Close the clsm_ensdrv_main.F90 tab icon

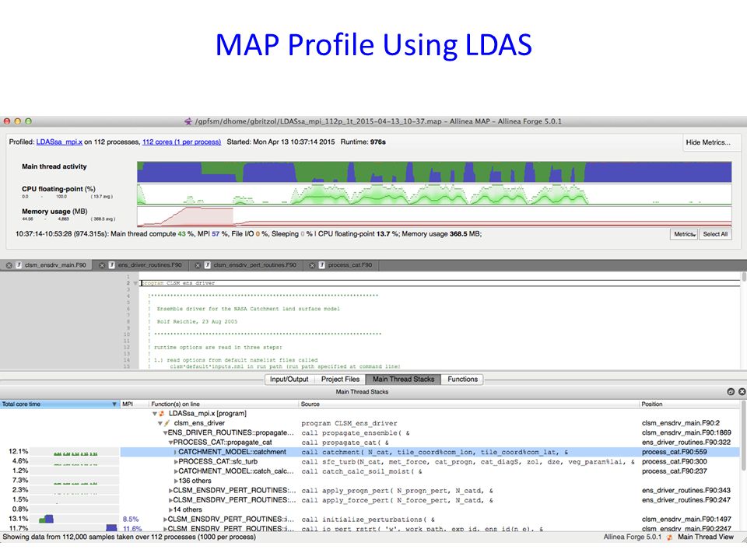[x=9, y=265]
